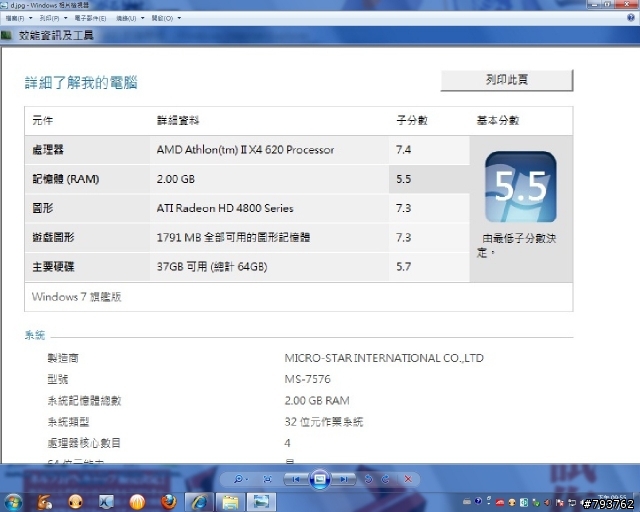Show picture at actual size
This screenshot has width=640, height=512.
(267, 479)
